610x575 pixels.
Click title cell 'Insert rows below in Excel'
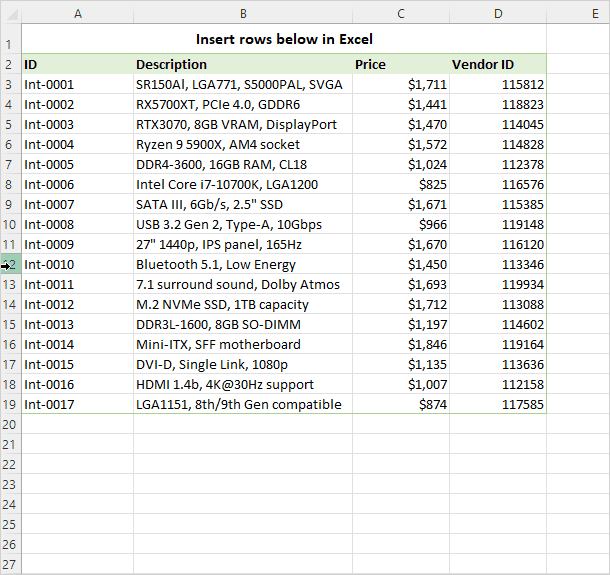[x=284, y=39]
